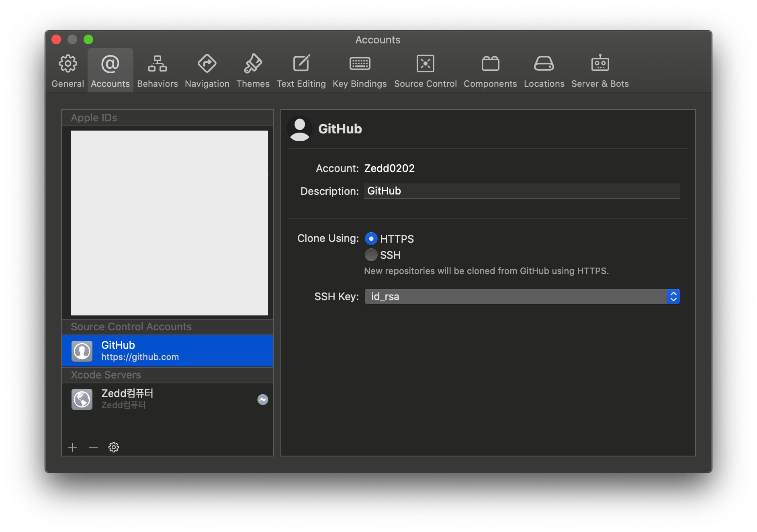This screenshot has height=532, width=757.
Task: Select HTTPS as the clone method
Action: [x=371, y=239]
